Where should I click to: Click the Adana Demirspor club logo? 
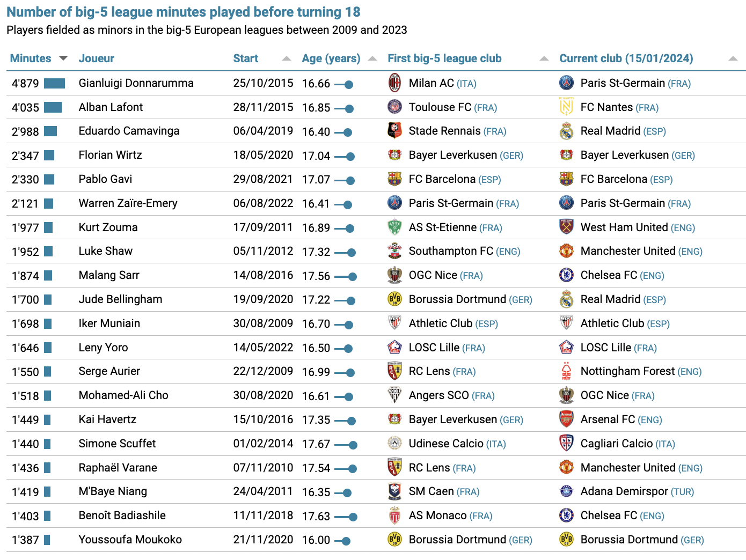click(x=566, y=491)
